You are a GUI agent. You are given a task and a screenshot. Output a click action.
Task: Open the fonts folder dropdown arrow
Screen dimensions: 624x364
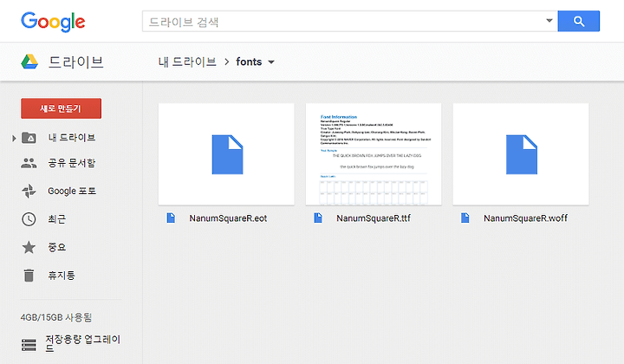point(271,62)
